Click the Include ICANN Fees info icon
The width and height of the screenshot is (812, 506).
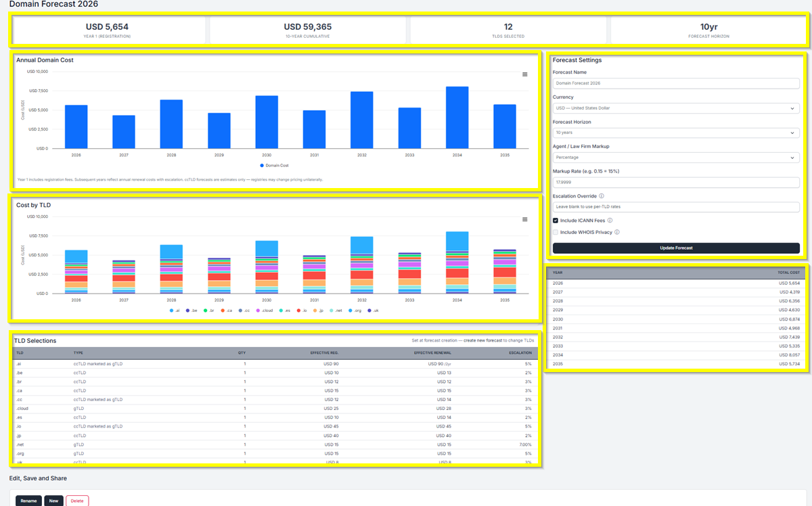(610, 220)
